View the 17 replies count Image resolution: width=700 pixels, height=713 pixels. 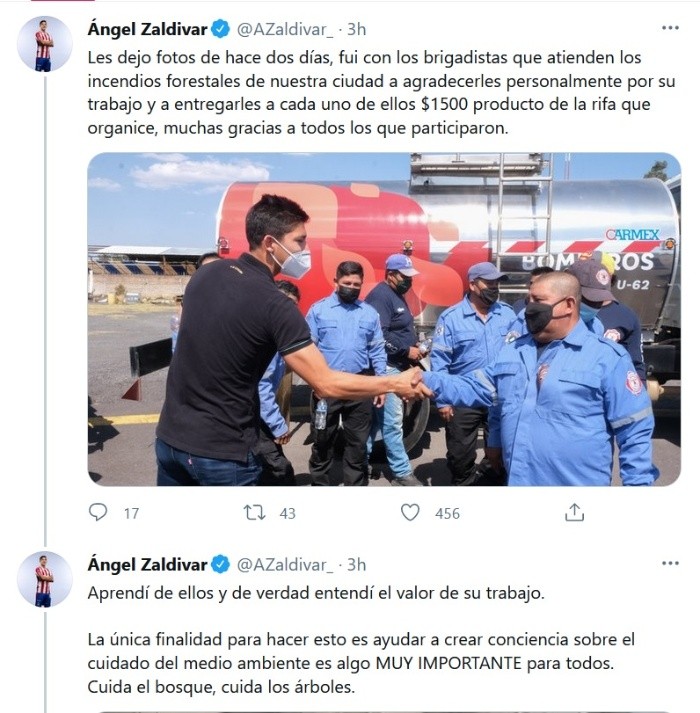click(x=131, y=513)
